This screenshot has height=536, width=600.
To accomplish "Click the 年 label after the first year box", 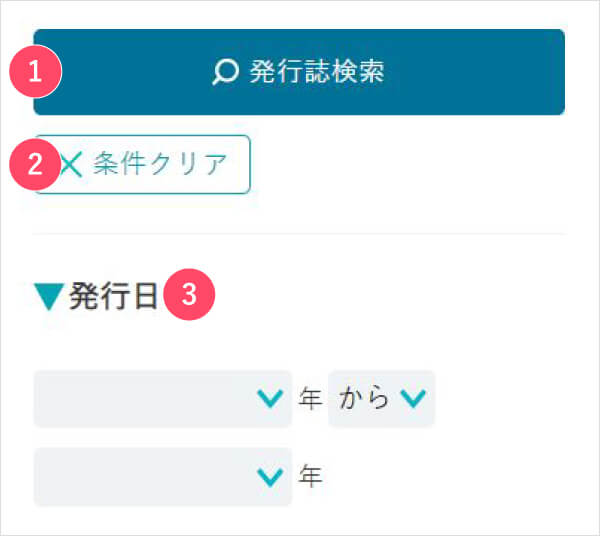I will click(310, 398).
